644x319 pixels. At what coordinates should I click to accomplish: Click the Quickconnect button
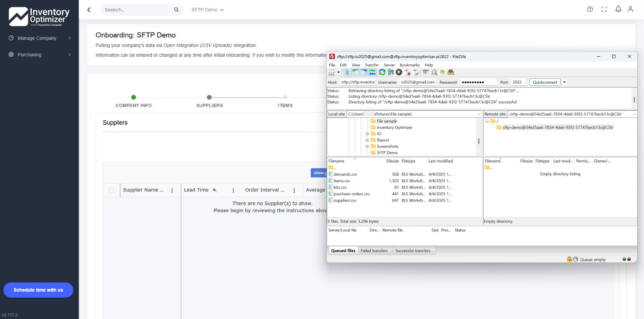point(545,82)
